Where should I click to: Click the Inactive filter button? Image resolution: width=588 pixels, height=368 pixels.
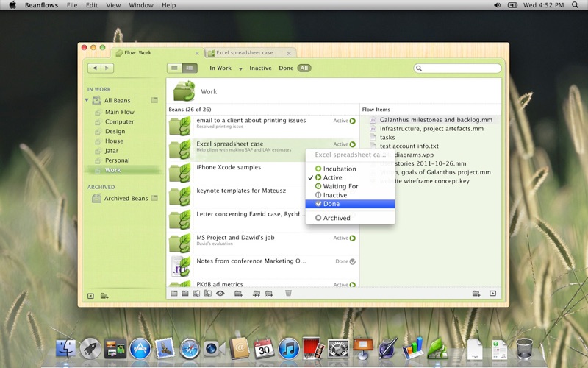260,68
